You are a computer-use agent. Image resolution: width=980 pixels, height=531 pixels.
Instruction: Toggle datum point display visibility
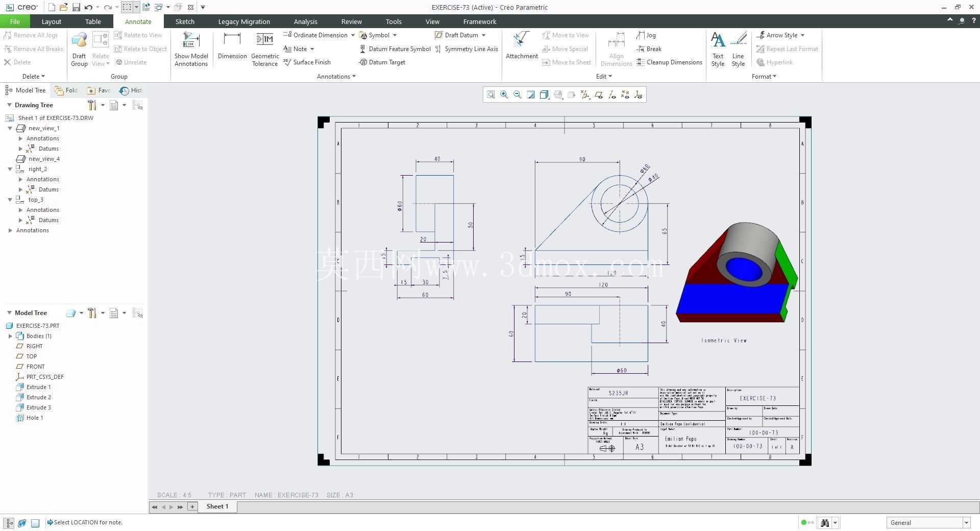(625, 94)
